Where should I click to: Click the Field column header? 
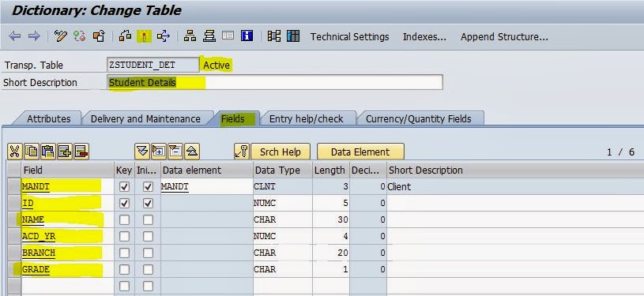click(67, 170)
